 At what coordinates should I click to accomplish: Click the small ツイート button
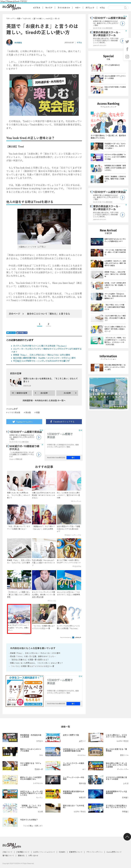click(x=11, y=333)
